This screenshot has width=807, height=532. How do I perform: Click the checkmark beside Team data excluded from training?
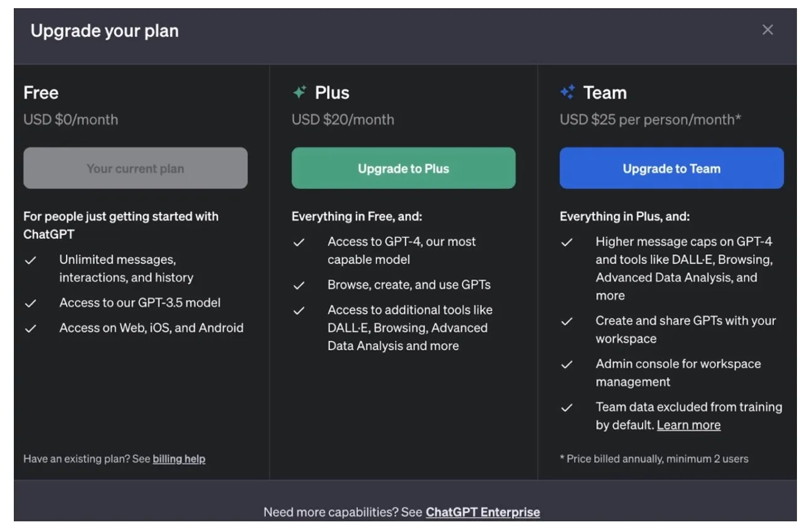pyautogui.click(x=568, y=407)
